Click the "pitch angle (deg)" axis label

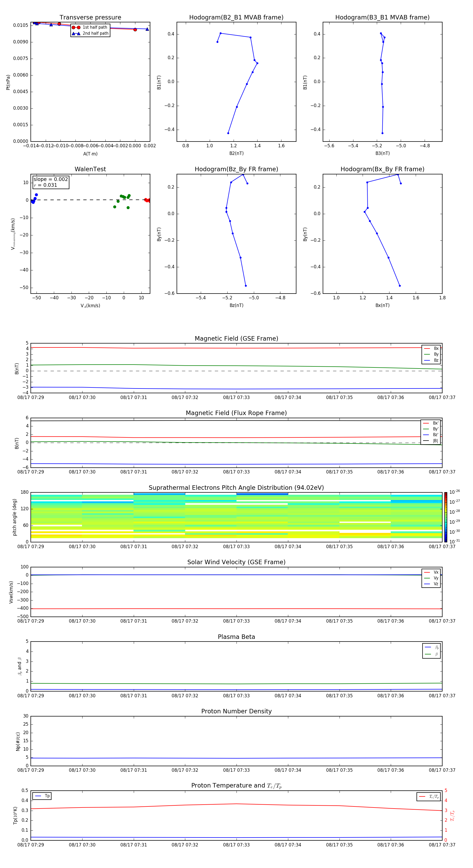[x=14, y=517]
